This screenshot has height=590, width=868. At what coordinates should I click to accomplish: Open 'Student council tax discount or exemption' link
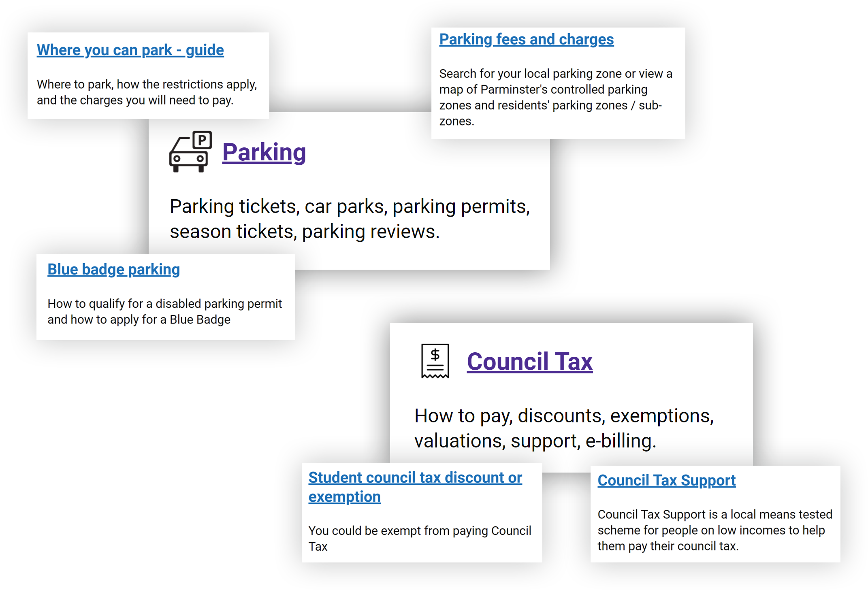(x=415, y=487)
